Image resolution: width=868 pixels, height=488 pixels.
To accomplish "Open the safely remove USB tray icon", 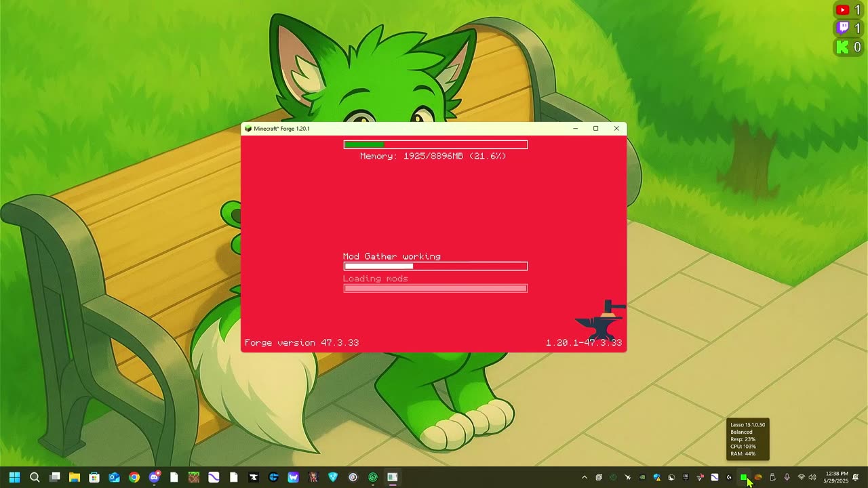I will (x=772, y=477).
